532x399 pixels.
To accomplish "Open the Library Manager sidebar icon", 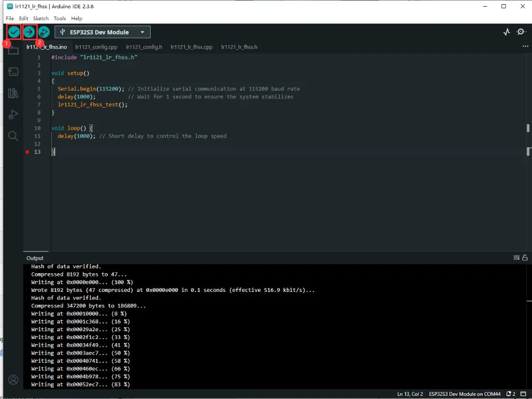I will pos(13,93).
